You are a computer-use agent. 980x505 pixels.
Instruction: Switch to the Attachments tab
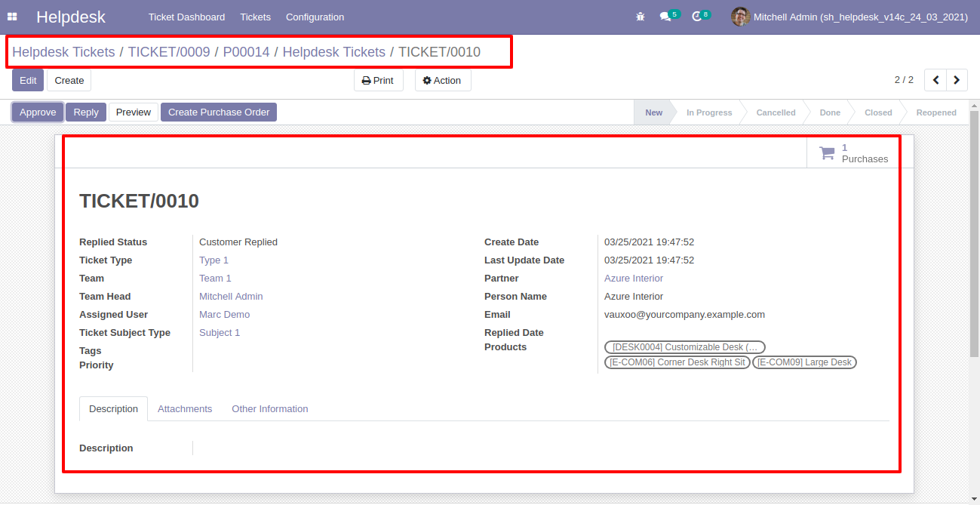pyautogui.click(x=185, y=408)
